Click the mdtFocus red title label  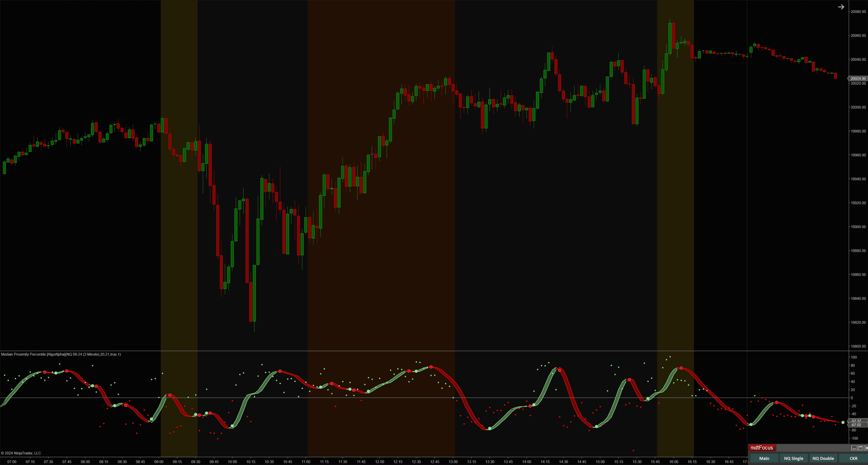[x=762, y=448]
